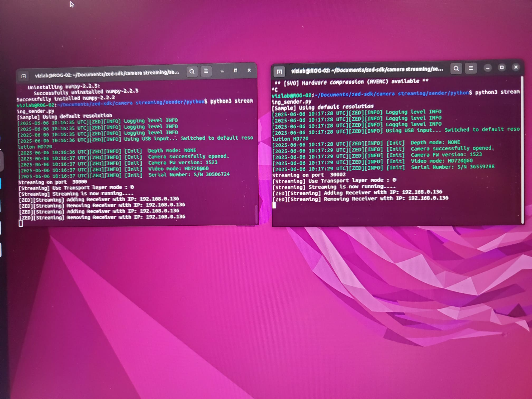532x399 pixels.
Task: Minimize the right terminal window
Action: [488, 68]
